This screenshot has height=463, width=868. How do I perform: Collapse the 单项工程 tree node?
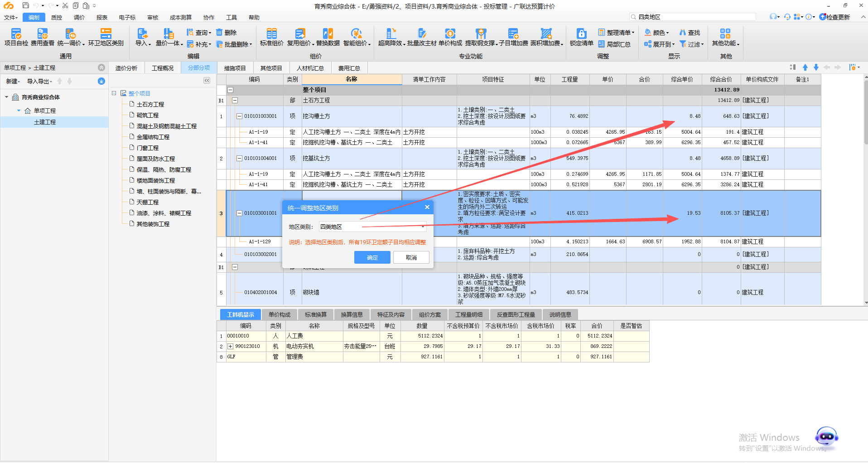point(19,111)
